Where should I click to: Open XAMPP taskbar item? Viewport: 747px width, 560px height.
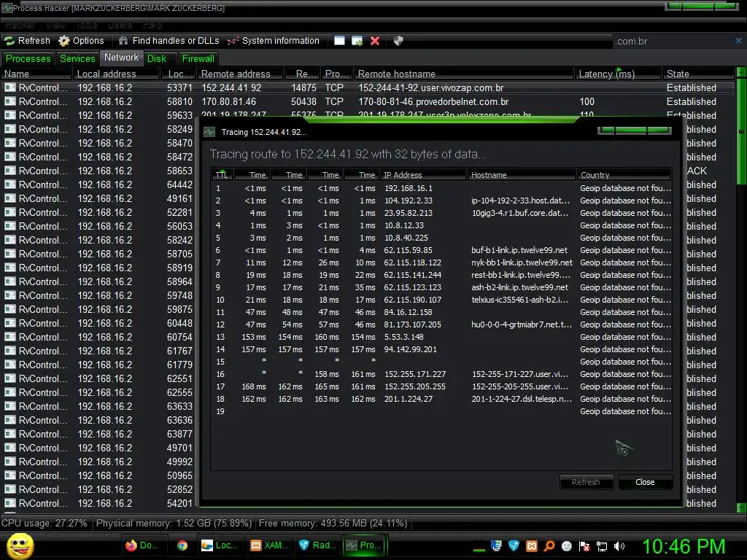270,545
